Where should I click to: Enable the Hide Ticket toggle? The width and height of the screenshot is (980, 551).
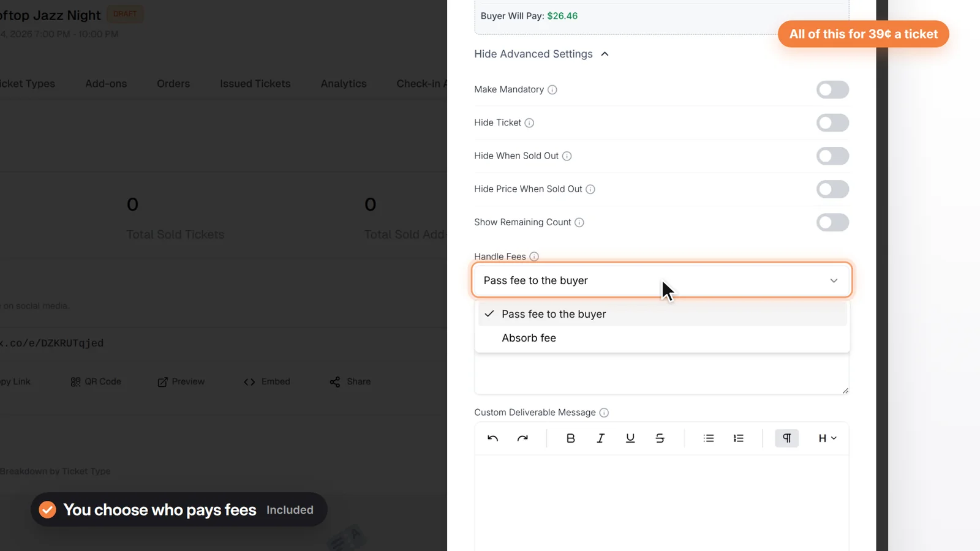[x=832, y=122]
